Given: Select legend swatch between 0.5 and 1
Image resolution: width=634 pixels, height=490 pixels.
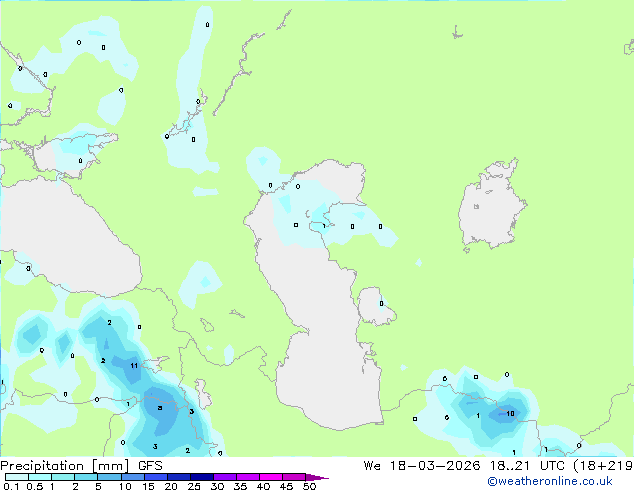Looking at the screenshot, I should pos(40,477).
